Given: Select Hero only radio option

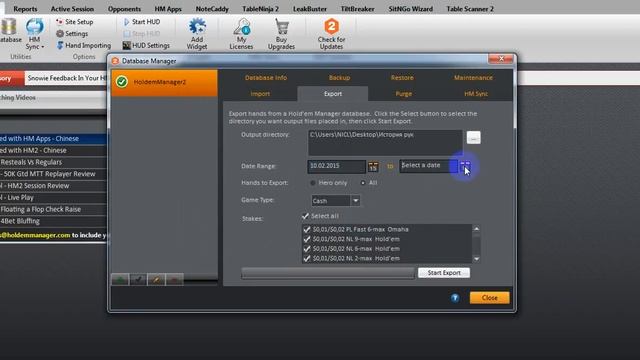Looking at the screenshot, I should (x=313, y=183).
